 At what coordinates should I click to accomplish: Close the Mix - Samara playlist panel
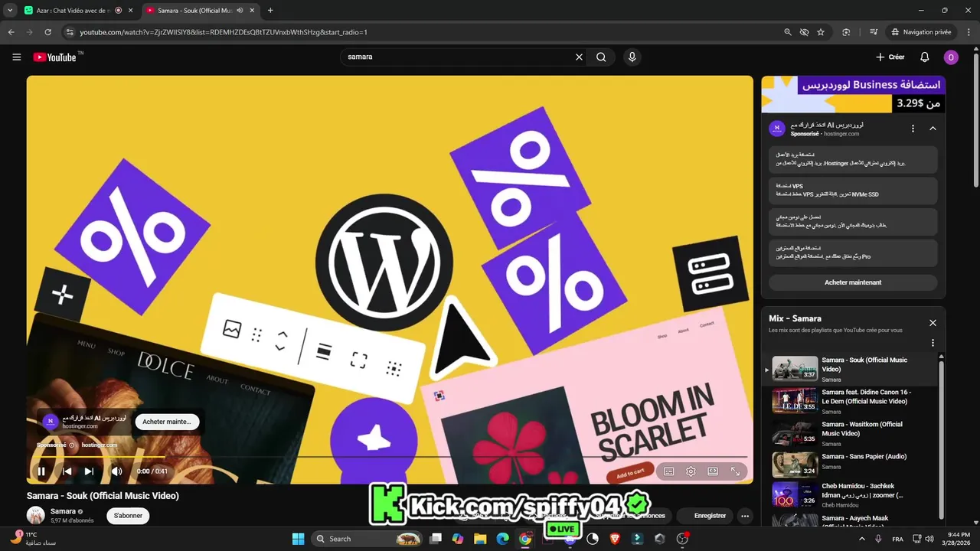tap(933, 323)
